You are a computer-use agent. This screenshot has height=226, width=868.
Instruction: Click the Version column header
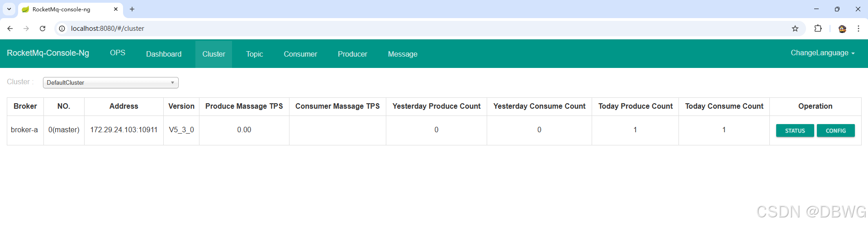click(x=181, y=106)
